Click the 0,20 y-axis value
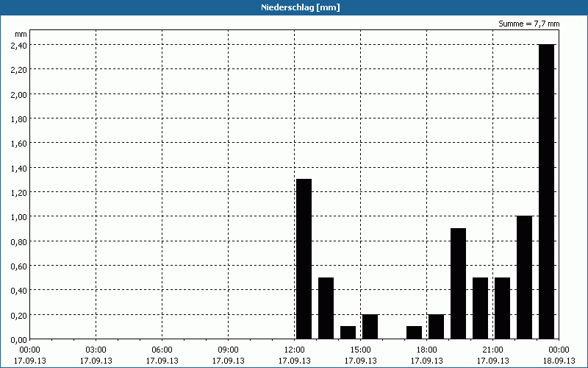Viewport: 588px width, 368px height. (19, 315)
